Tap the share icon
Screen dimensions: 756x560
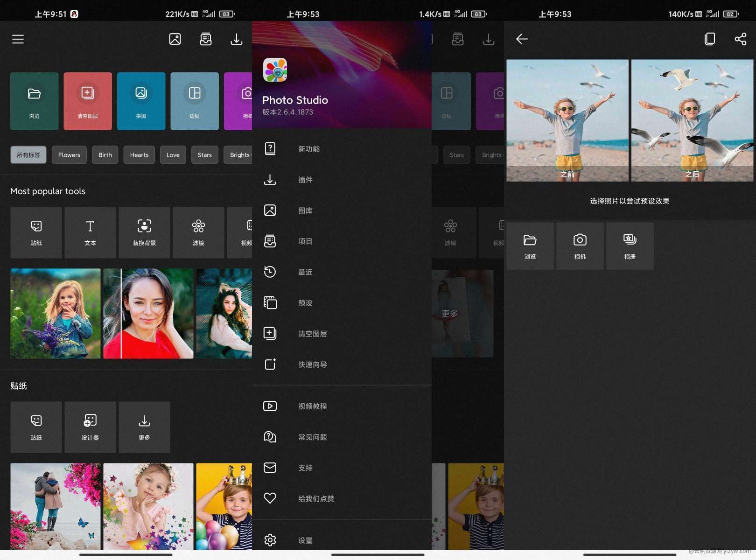click(x=740, y=39)
